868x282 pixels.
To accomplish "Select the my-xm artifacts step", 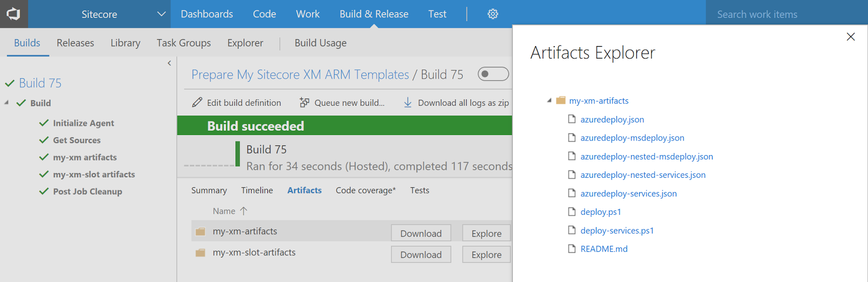I will click(85, 157).
